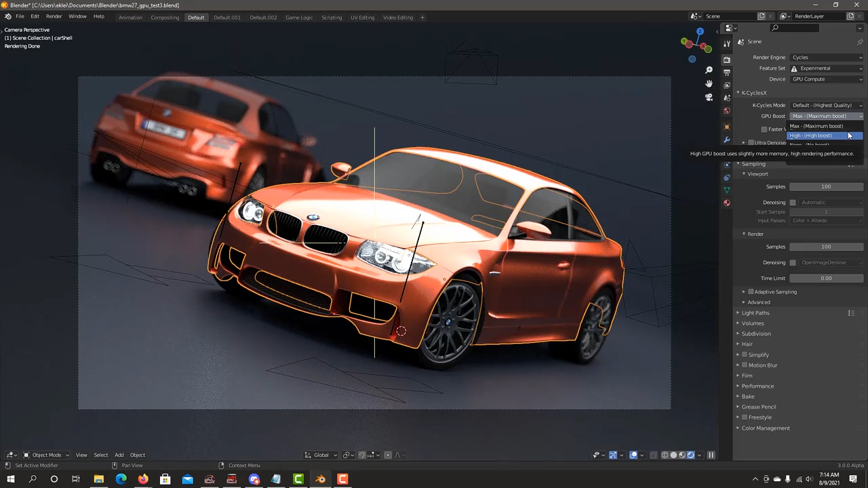
Task: Enable the Freestyle checkbox
Action: coord(745,417)
